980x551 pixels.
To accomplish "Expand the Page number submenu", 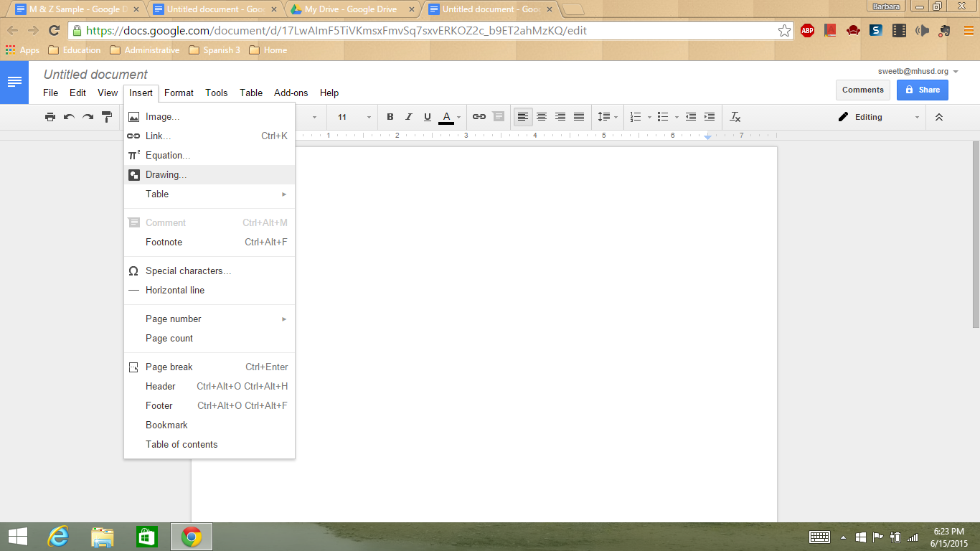I will pyautogui.click(x=209, y=319).
